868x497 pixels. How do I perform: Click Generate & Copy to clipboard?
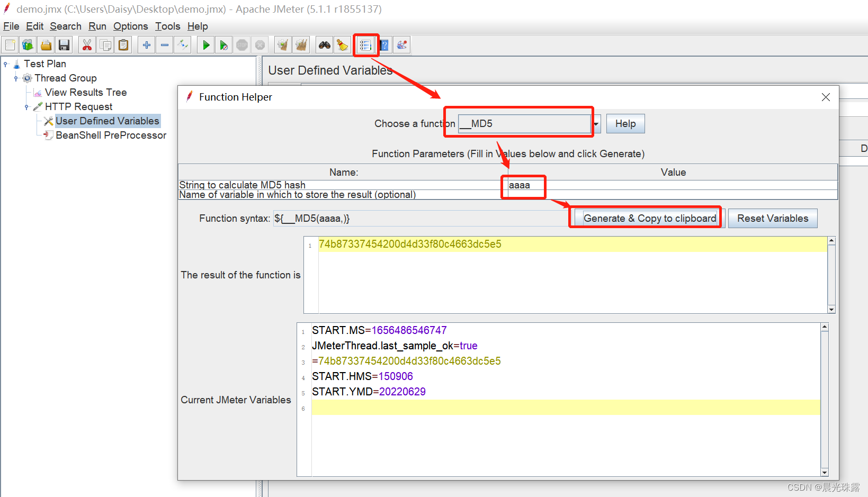coord(649,218)
